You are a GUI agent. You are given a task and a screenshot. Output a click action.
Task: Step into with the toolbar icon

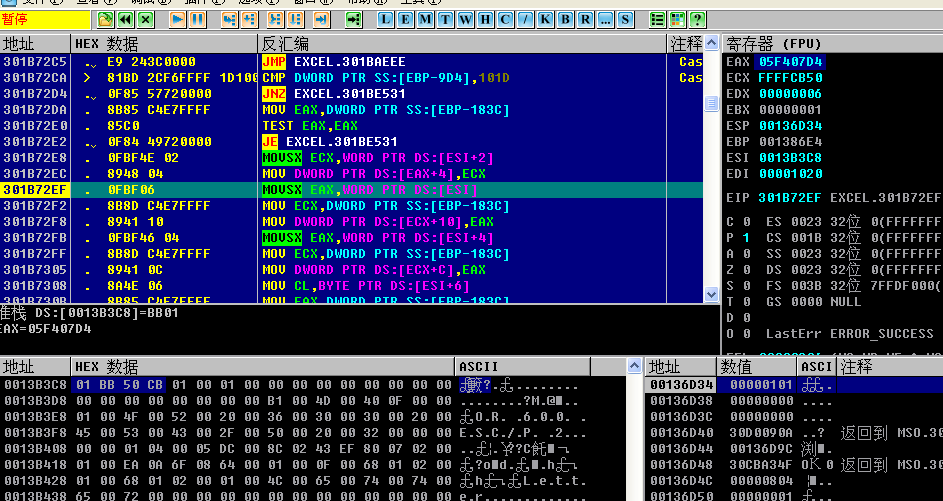tap(230, 19)
